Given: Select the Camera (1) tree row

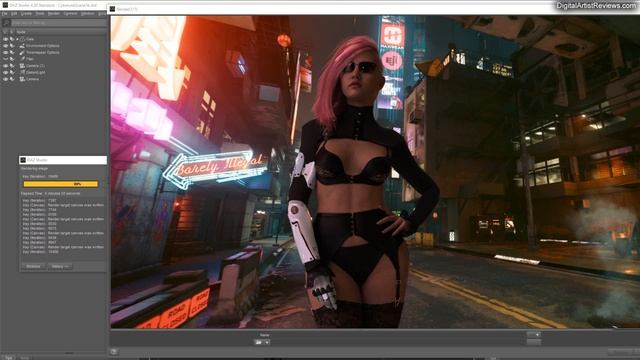Looking at the screenshot, I should (36, 65).
